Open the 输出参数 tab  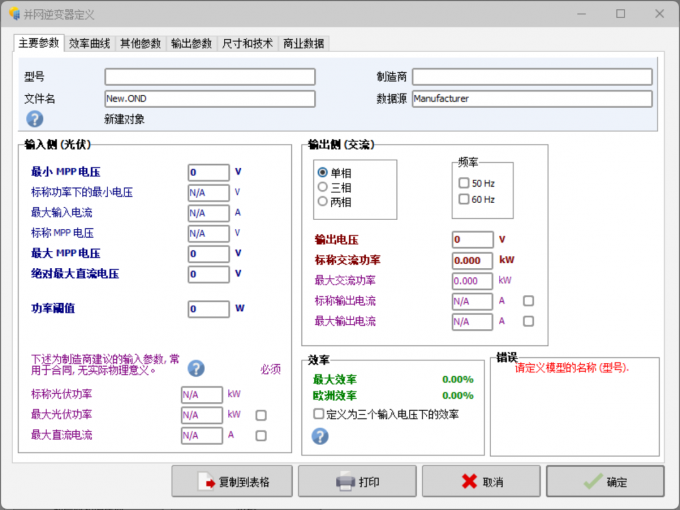(191, 44)
